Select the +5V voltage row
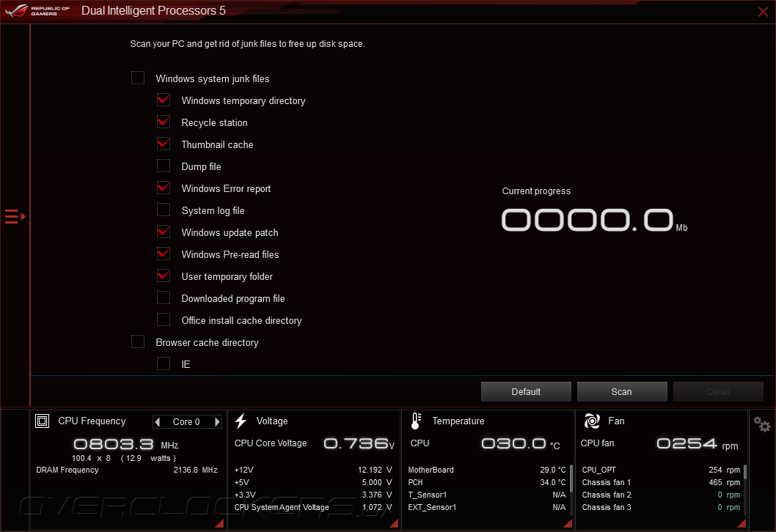Screen dimensions: 776x532 pos(313,482)
